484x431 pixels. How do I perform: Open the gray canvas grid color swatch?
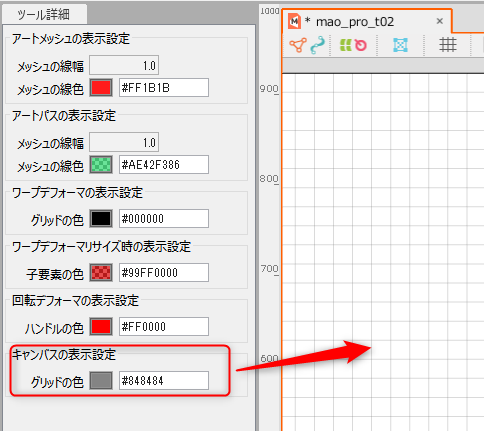[101, 381]
